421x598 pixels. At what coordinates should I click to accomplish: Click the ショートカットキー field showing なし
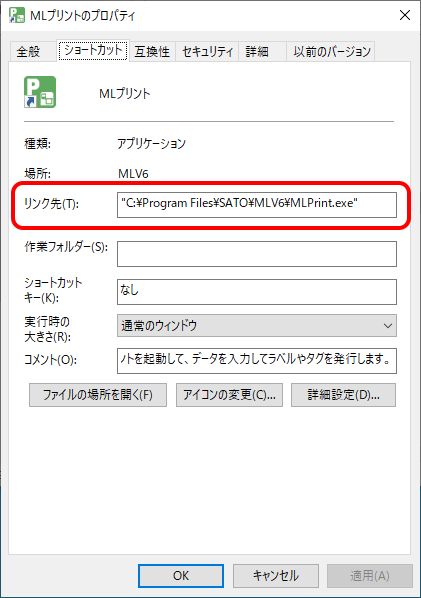click(x=257, y=292)
